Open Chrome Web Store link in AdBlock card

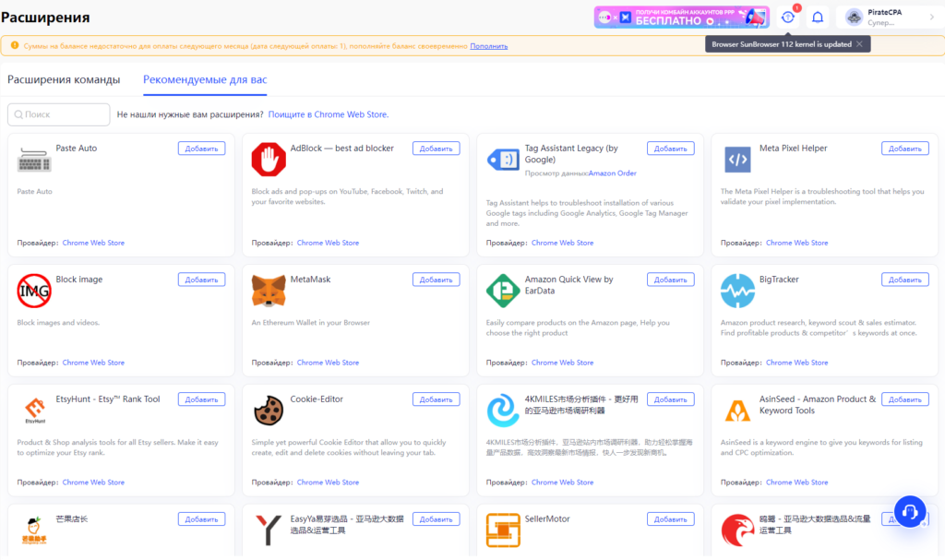click(x=328, y=243)
